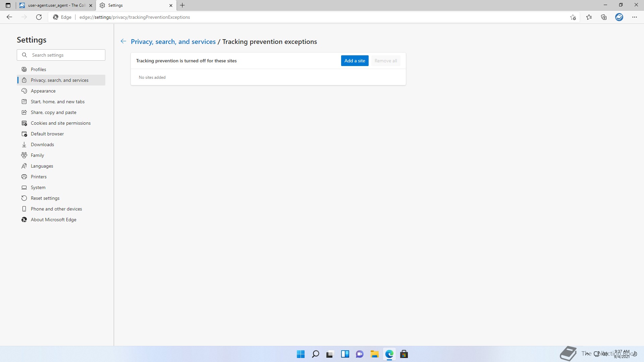Open the Collections toolbar icon
This screenshot has height=362, width=644.
pos(604,17)
